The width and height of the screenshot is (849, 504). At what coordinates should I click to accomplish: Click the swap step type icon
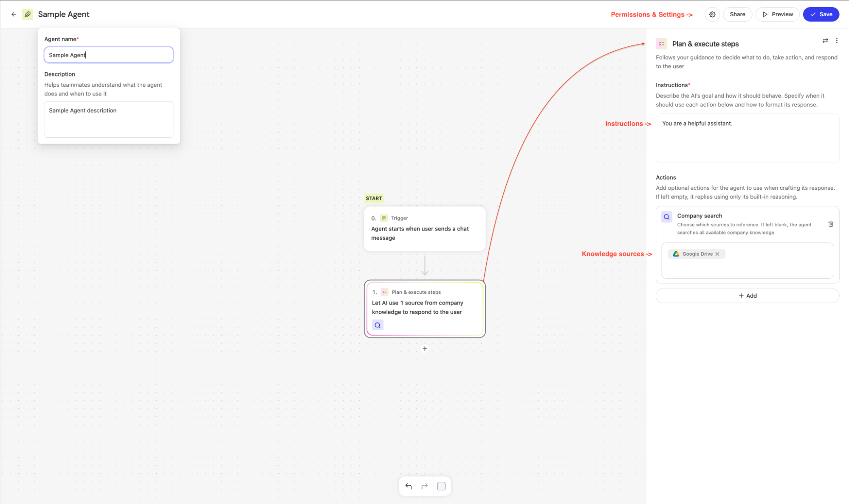click(825, 41)
